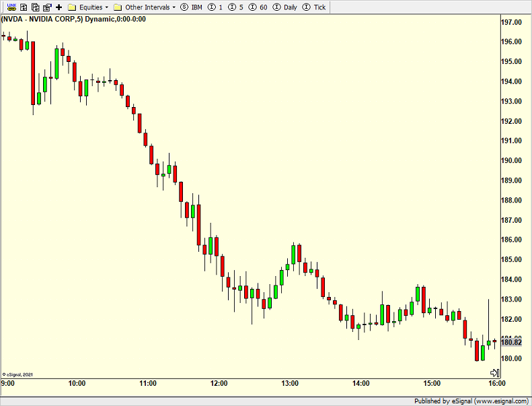Click the yellow folder icon beside Equities
The height and width of the screenshot is (406, 532).
tap(71, 7)
